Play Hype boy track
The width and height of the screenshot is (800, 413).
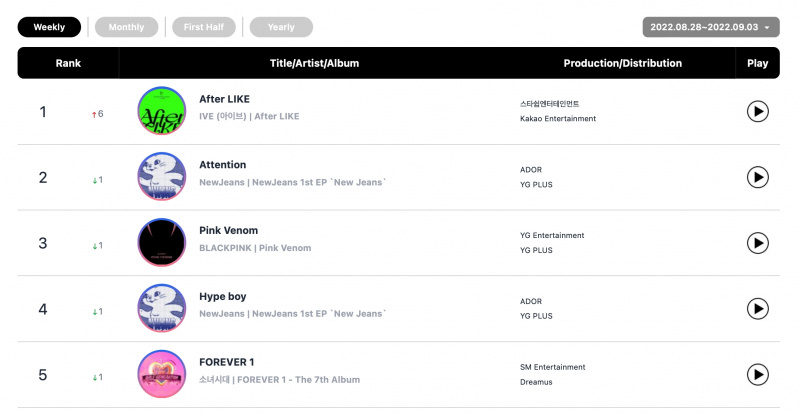coord(758,309)
